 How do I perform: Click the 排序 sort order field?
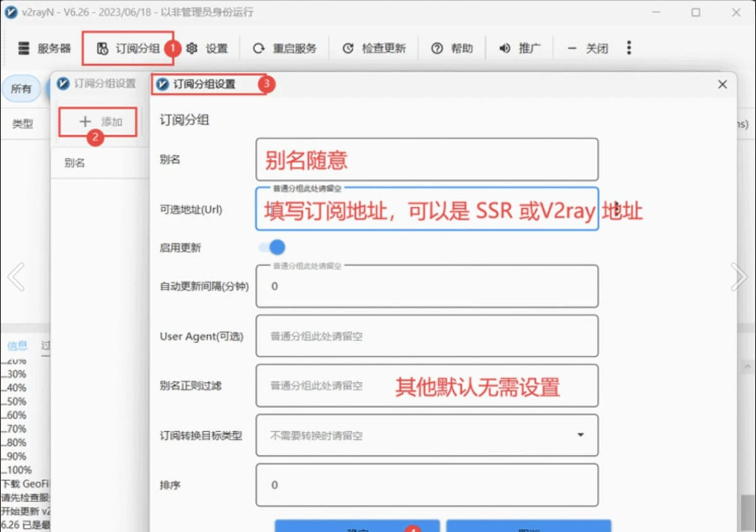pos(427,485)
